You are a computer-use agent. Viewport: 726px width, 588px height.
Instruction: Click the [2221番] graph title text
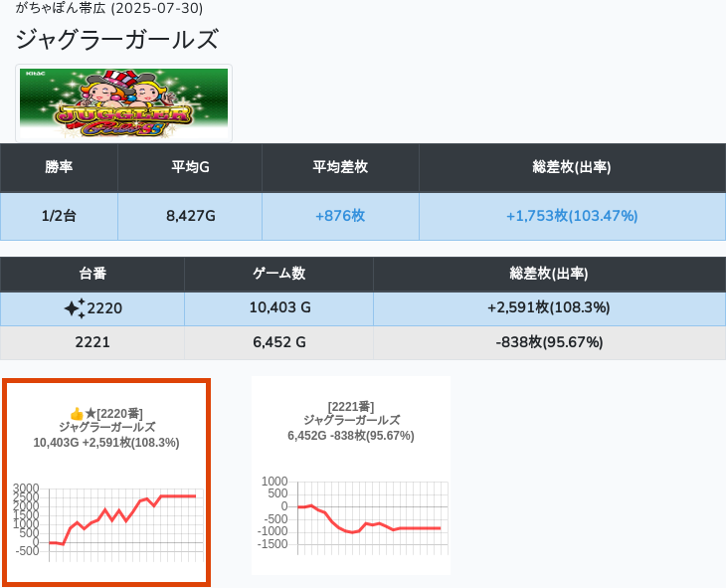(x=351, y=407)
